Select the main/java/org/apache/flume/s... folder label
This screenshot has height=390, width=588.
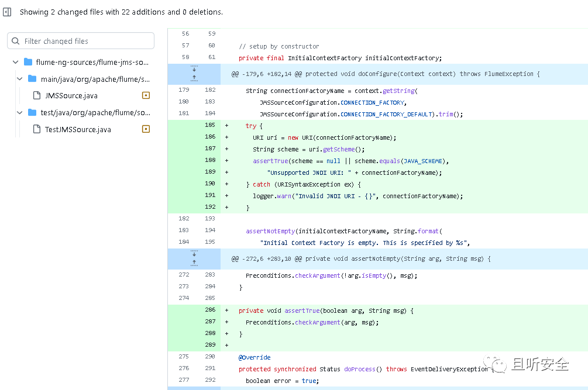coord(95,79)
